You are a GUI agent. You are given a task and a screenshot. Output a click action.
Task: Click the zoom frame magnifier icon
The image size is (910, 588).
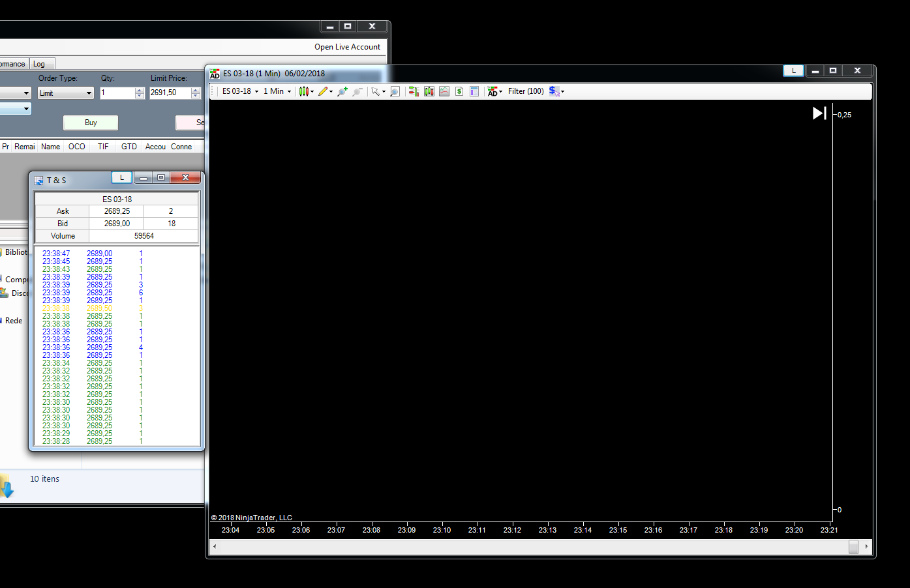click(395, 91)
